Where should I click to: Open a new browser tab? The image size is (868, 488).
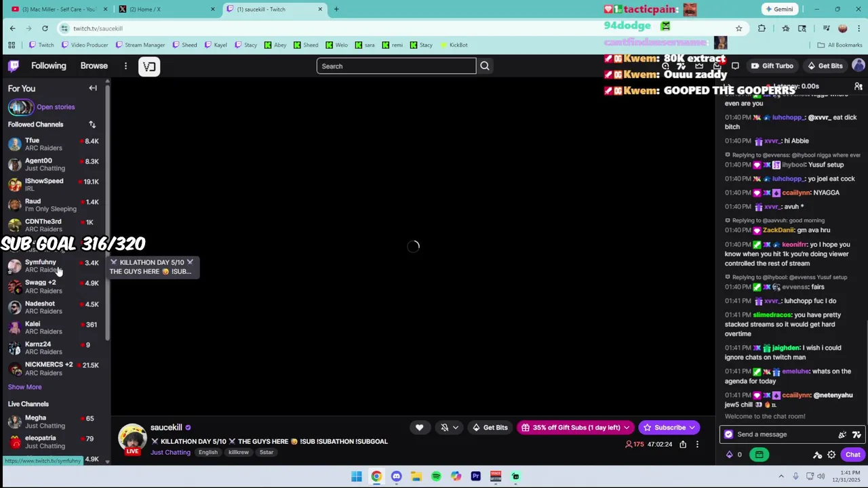point(336,9)
